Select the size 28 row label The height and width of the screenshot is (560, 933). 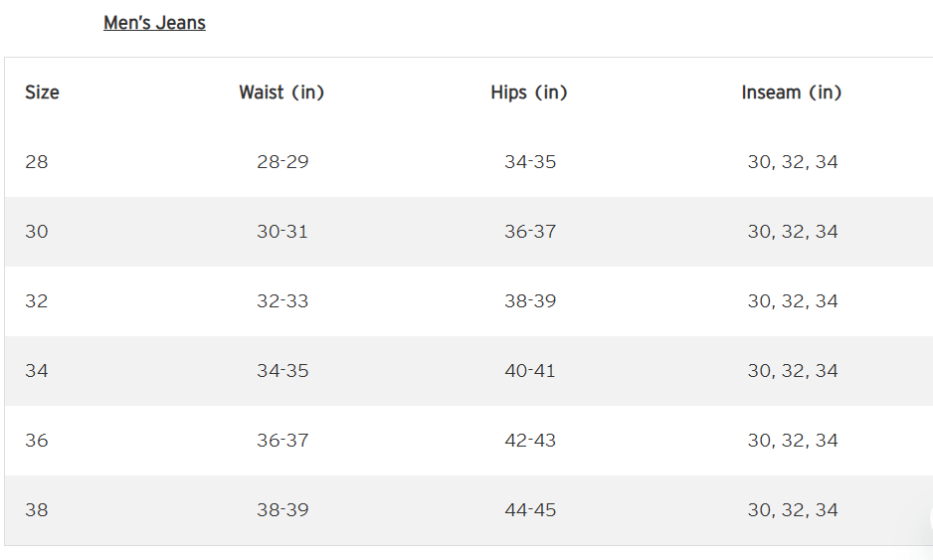pos(36,162)
